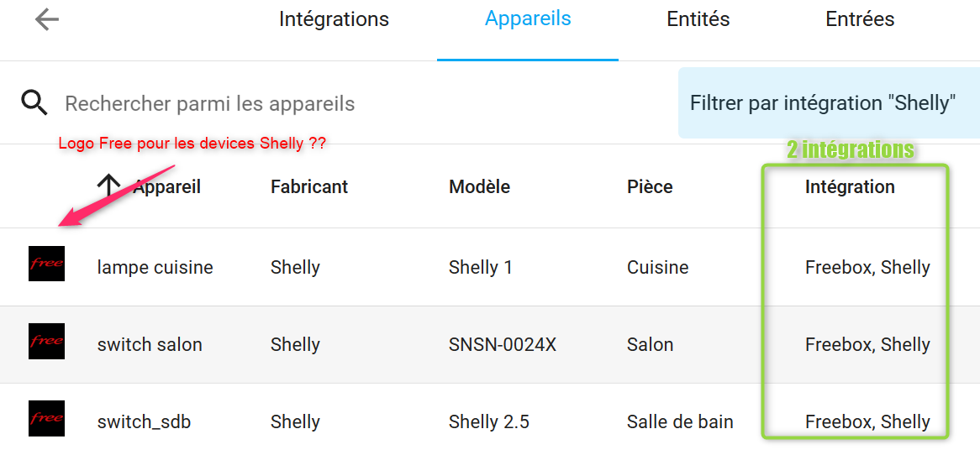Sort devices by Pièce column header
The height and width of the screenshot is (450, 980).
(x=650, y=186)
